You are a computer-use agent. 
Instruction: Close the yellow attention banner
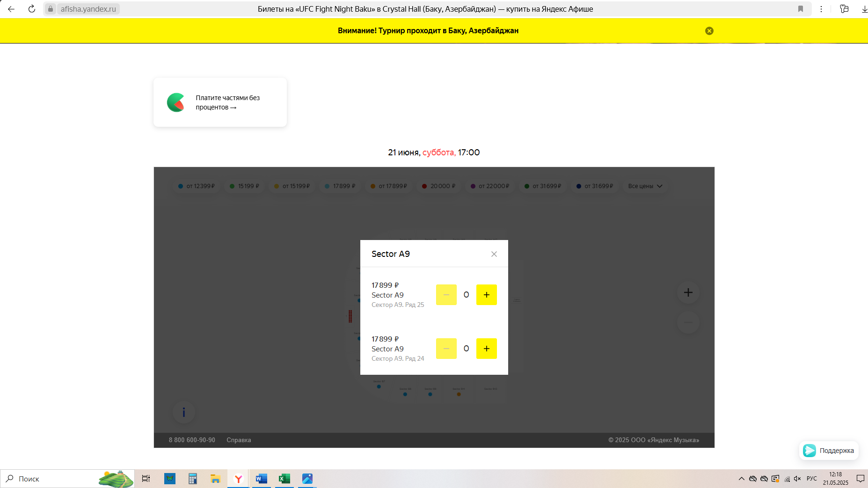pyautogui.click(x=709, y=31)
